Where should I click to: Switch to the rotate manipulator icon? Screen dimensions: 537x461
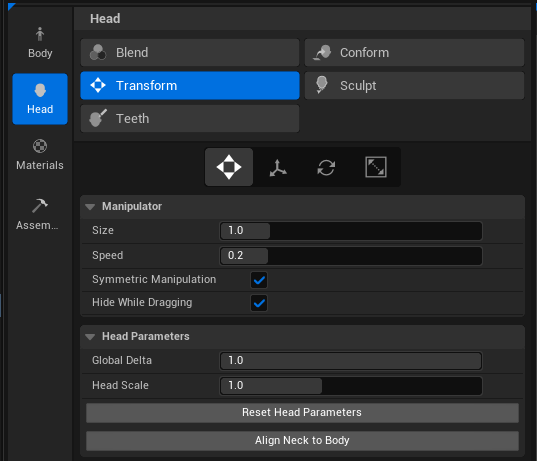click(x=326, y=167)
